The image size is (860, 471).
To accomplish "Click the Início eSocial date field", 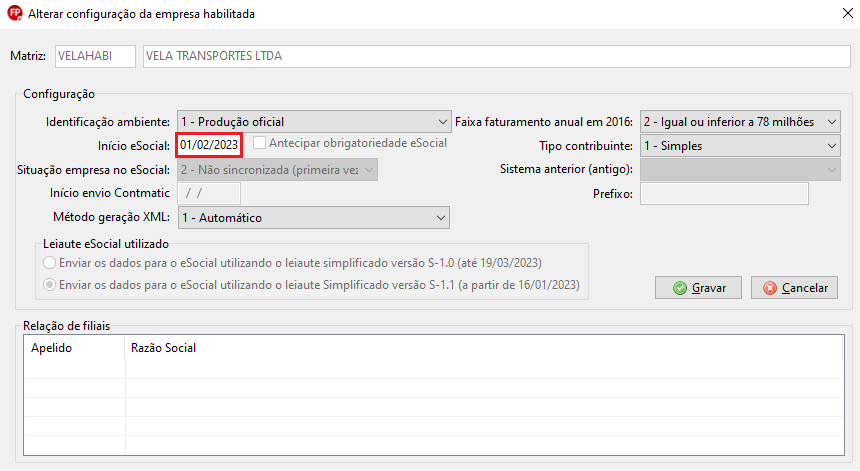I will coord(209,145).
